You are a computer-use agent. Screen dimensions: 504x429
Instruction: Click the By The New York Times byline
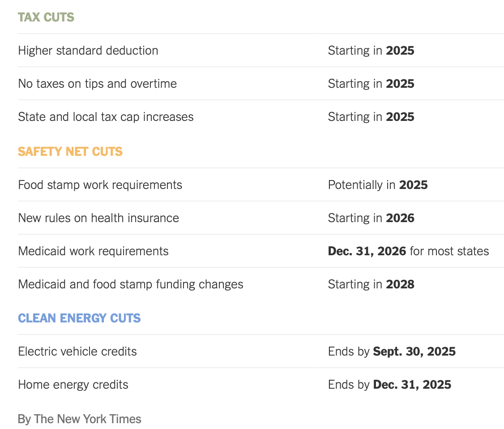point(80,419)
